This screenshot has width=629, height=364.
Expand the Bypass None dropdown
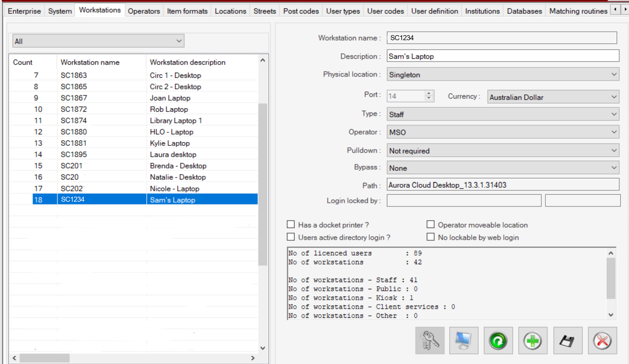click(503, 168)
